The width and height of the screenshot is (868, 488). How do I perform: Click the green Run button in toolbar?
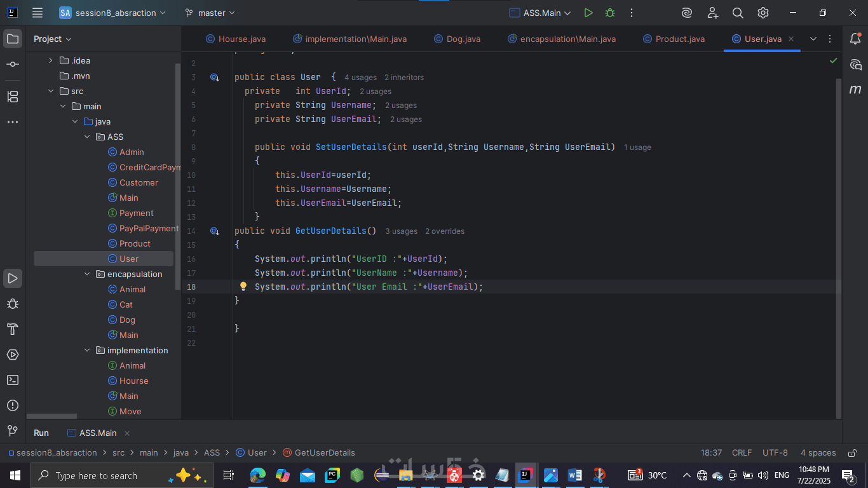(588, 13)
